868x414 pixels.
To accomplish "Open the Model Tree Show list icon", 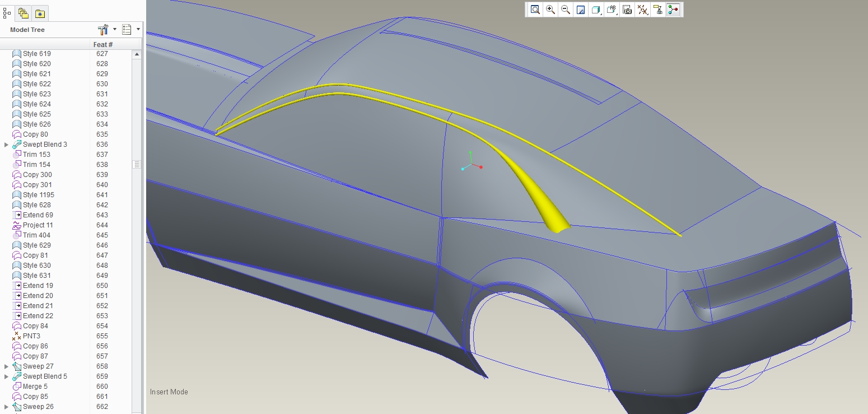I will tap(127, 30).
